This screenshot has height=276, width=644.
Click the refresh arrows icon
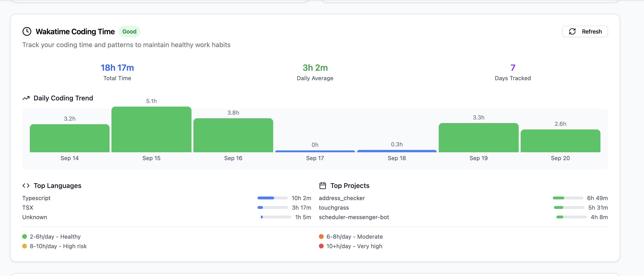coord(572,31)
